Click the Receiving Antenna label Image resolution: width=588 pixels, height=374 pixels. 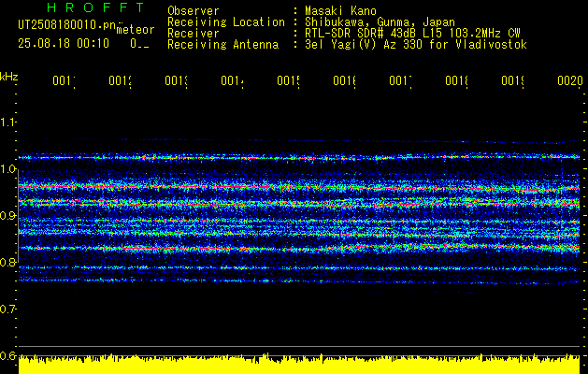click(223, 45)
